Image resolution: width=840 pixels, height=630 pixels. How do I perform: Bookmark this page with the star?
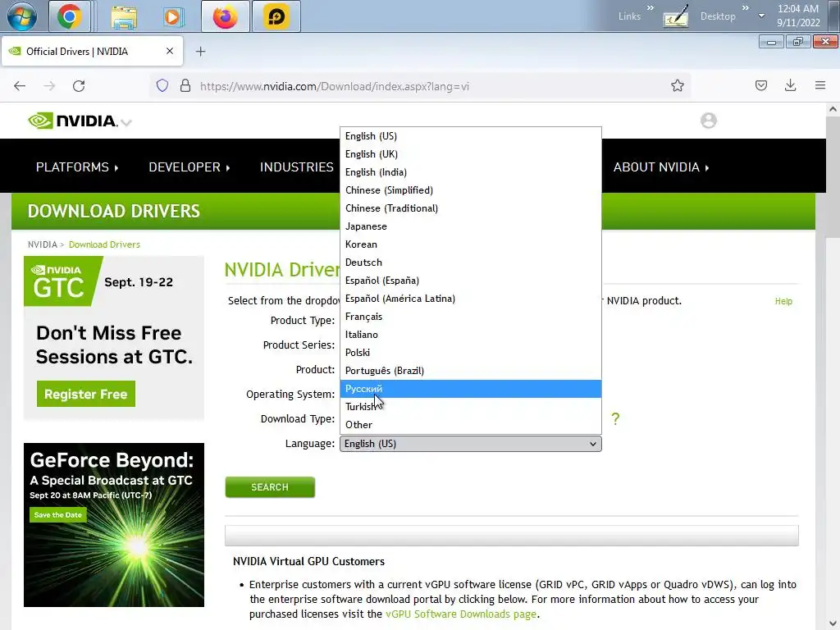click(x=677, y=85)
